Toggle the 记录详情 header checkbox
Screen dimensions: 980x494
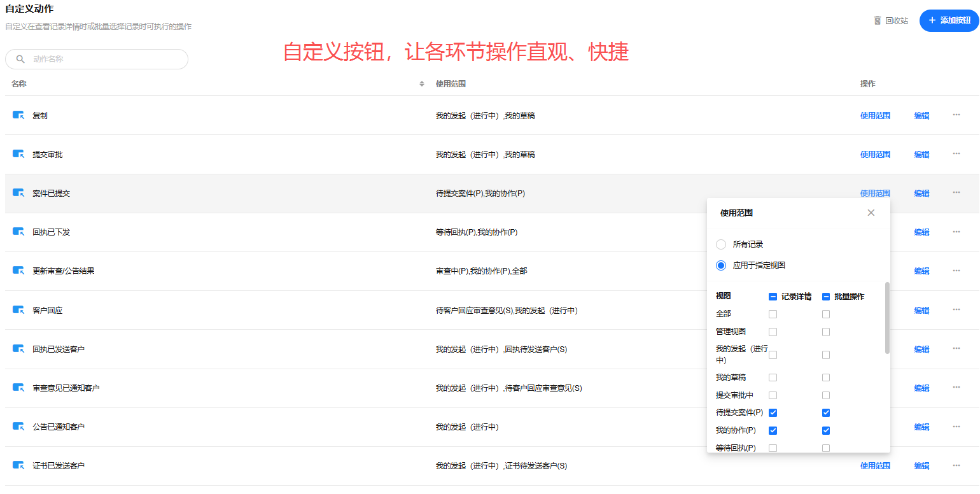[773, 297]
